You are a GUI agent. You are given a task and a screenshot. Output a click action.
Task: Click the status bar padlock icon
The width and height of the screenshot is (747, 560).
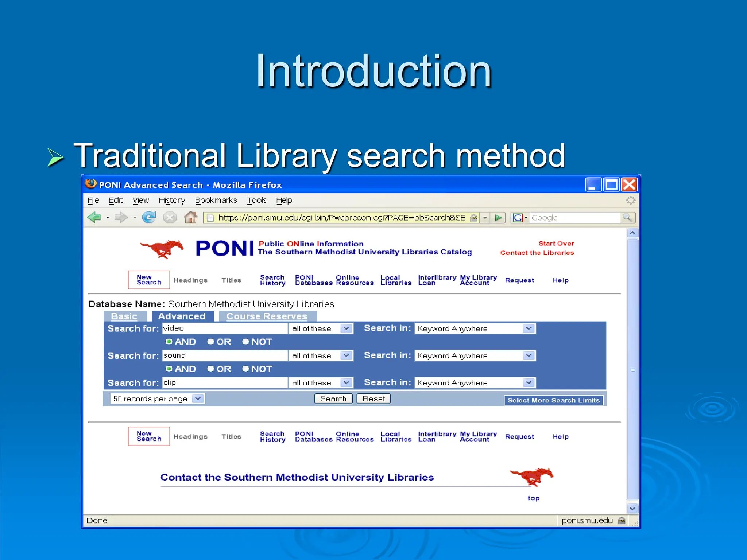[622, 521]
